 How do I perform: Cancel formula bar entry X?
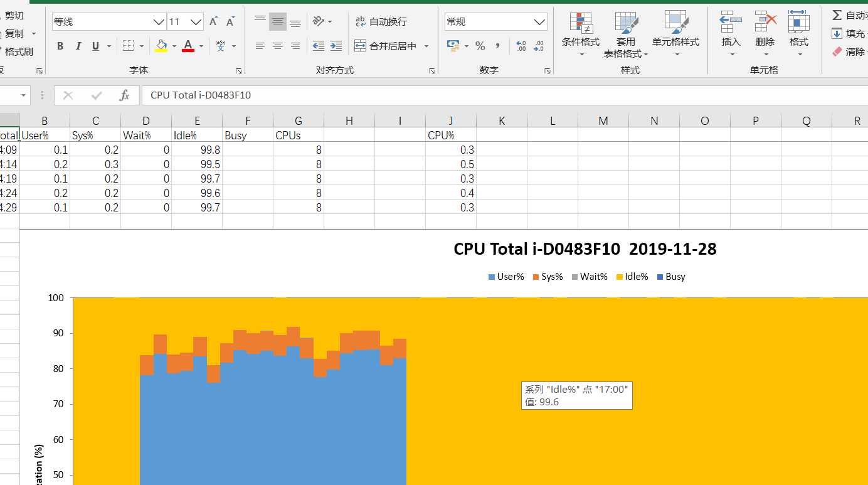pos(68,95)
